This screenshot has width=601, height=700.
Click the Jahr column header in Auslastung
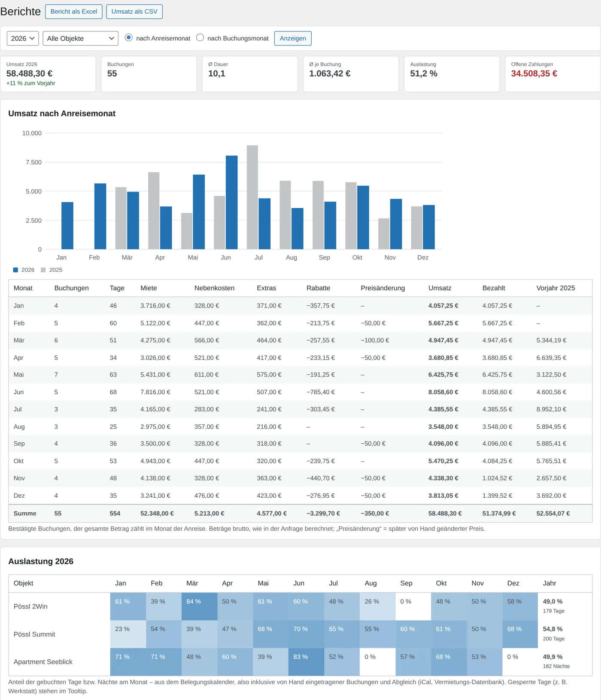point(549,583)
